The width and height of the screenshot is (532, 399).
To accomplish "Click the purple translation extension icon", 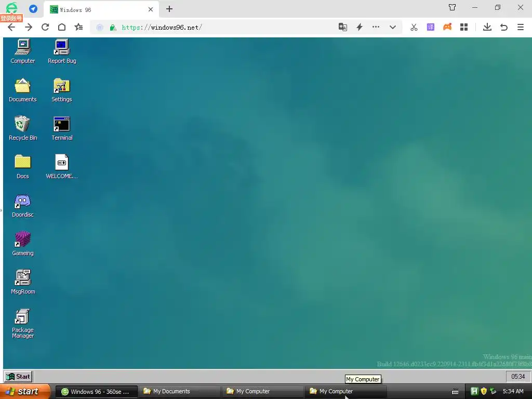I will coord(431,27).
